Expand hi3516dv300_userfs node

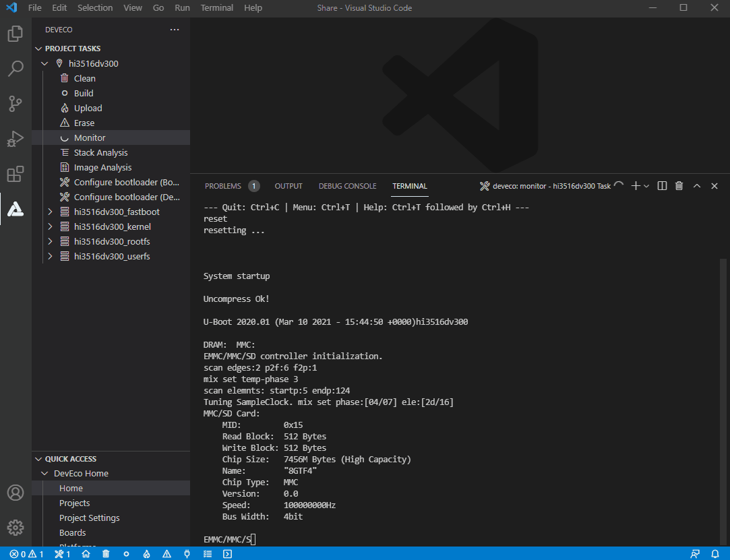coord(51,257)
